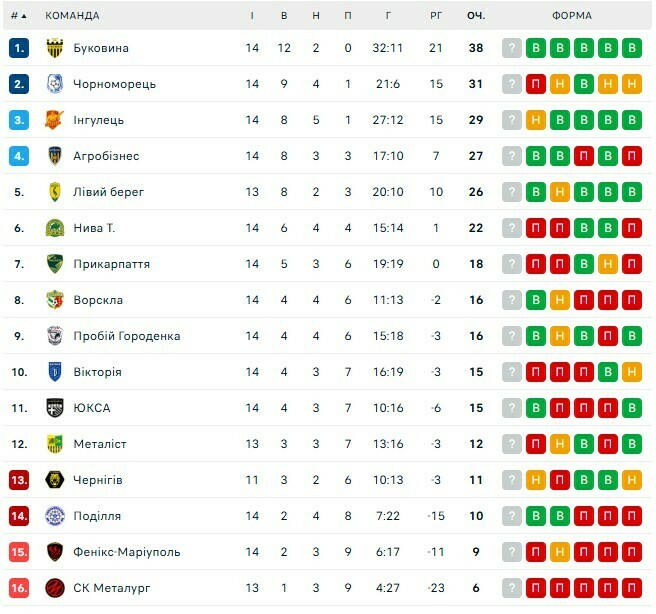Click the Інгулець team logo
The height and width of the screenshot is (614, 656).
click(x=55, y=120)
